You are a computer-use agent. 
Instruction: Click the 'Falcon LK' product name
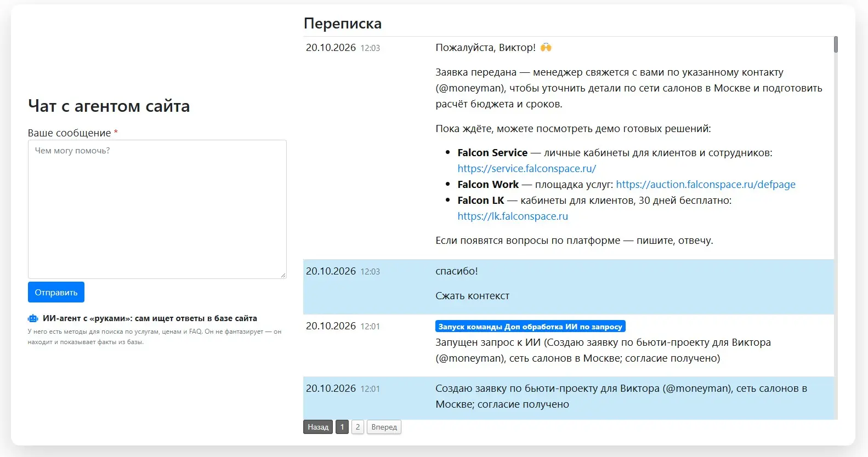tap(481, 200)
